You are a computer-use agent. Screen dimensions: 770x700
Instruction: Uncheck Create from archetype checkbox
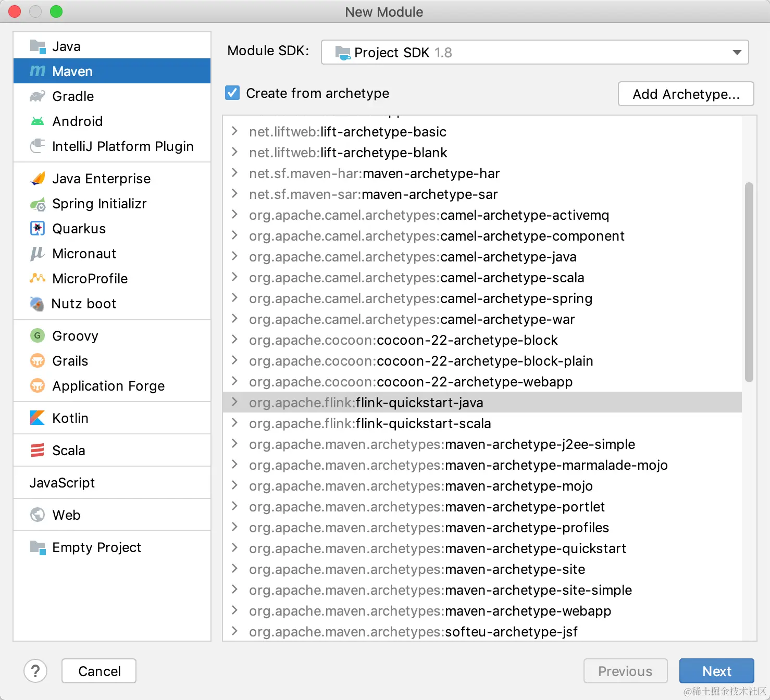(232, 93)
